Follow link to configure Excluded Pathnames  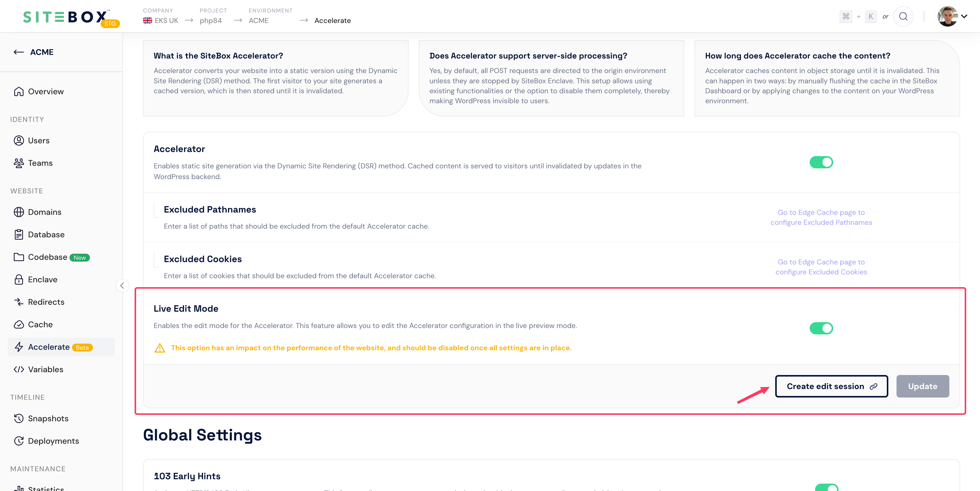tap(821, 217)
